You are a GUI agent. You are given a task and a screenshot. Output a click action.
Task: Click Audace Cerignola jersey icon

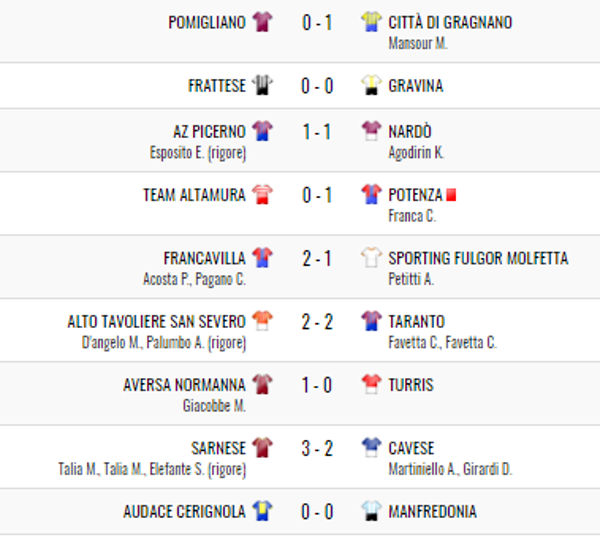262,511
